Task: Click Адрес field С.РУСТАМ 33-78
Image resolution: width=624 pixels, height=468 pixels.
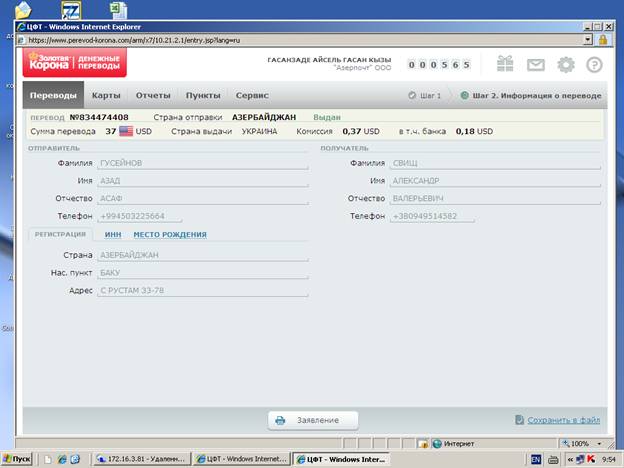Action: [203, 291]
